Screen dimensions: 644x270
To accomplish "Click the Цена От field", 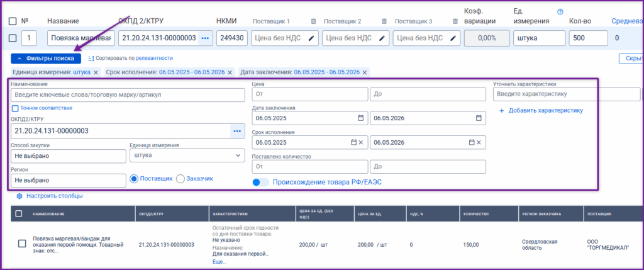I will pyautogui.click(x=310, y=94).
